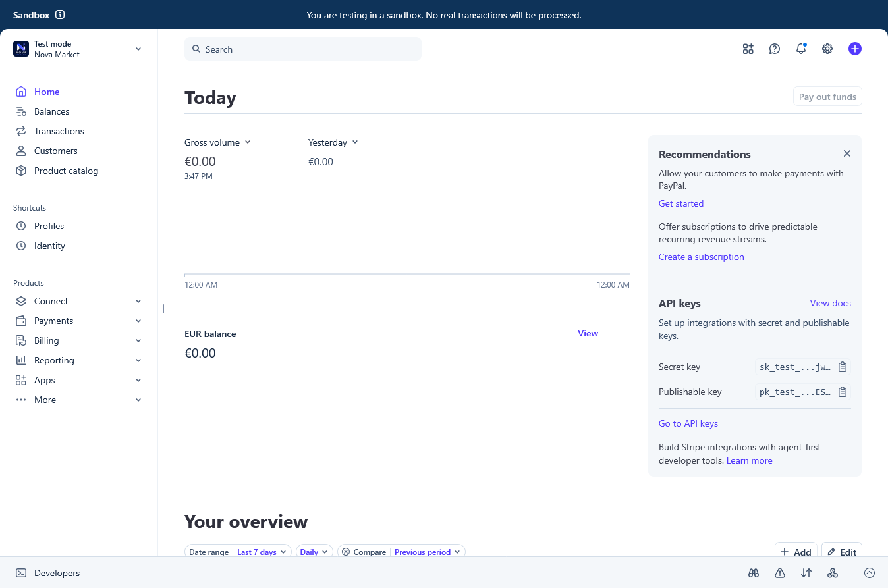The image size is (888, 588).
Task: Click the Get started PayPal link
Action: (x=681, y=203)
